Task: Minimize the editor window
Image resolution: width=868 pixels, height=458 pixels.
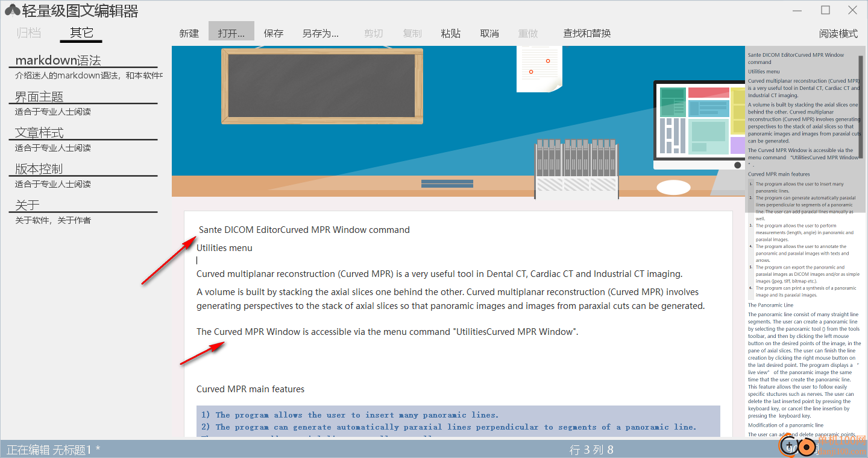Action: pyautogui.click(x=798, y=10)
